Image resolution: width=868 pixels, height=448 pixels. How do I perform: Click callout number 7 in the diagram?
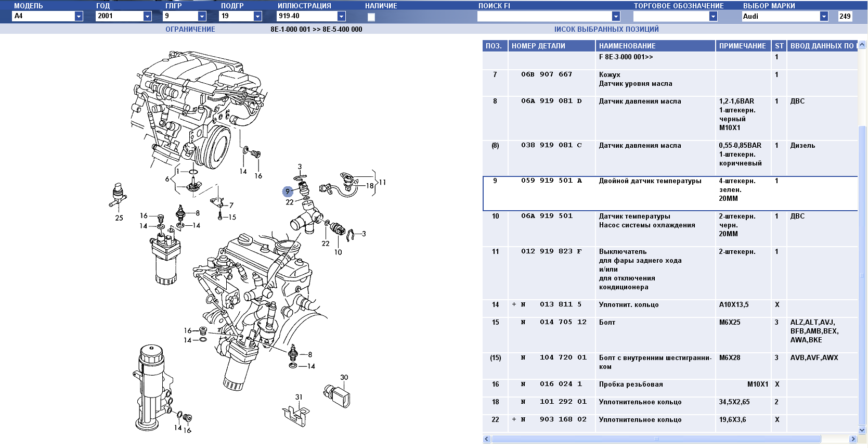point(231,205)
